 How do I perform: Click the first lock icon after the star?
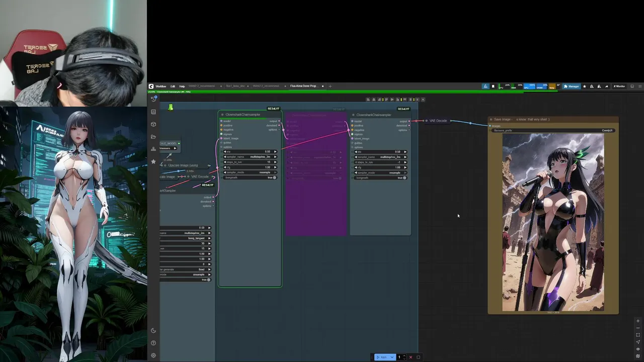point(591,86)
